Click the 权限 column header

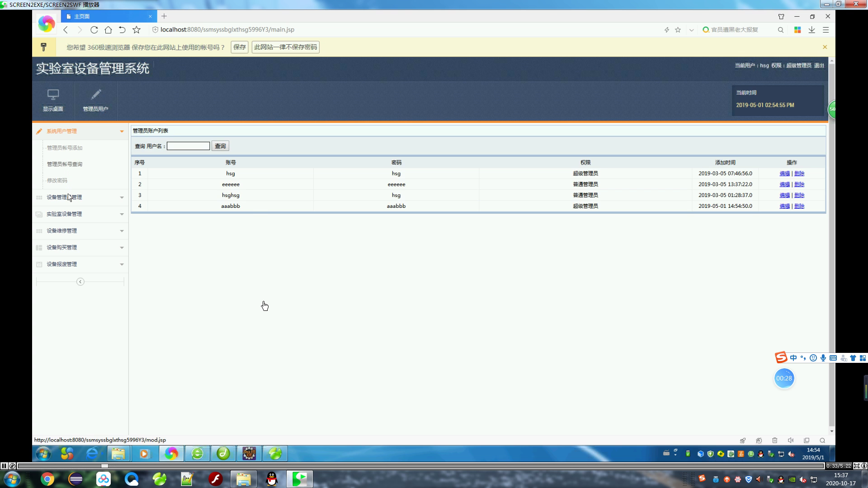[x=585, y=163]
